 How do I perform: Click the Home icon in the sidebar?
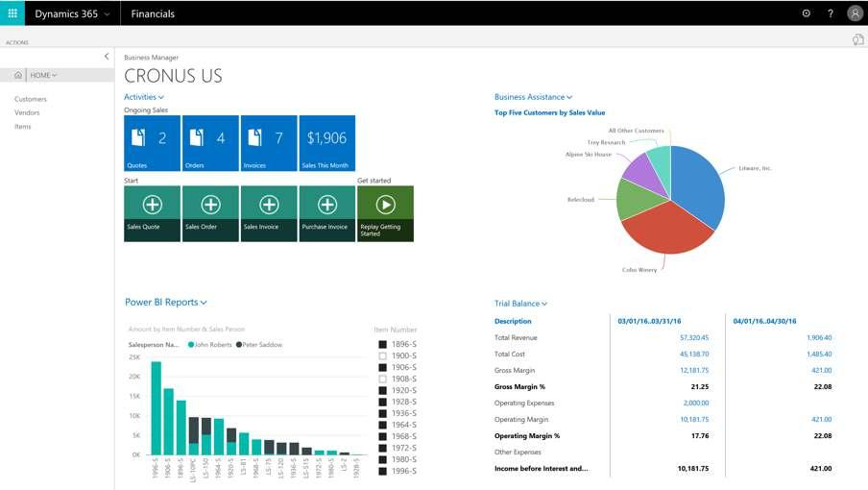(18, 75)
